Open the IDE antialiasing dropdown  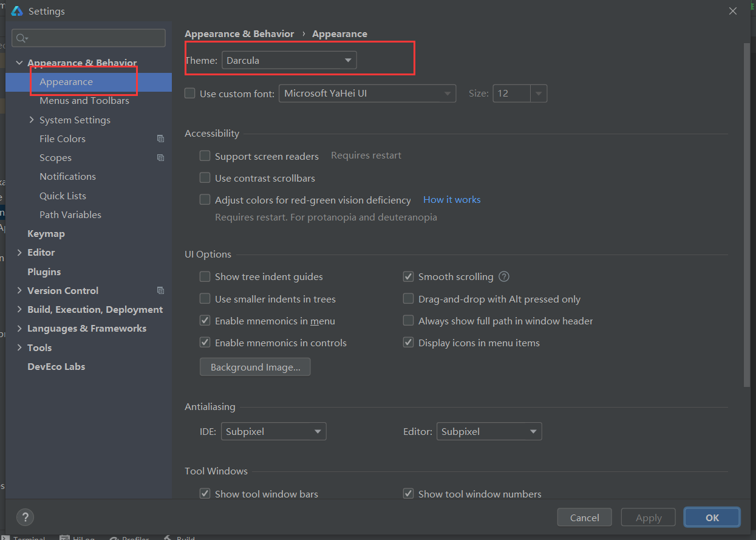pos(273,431)
